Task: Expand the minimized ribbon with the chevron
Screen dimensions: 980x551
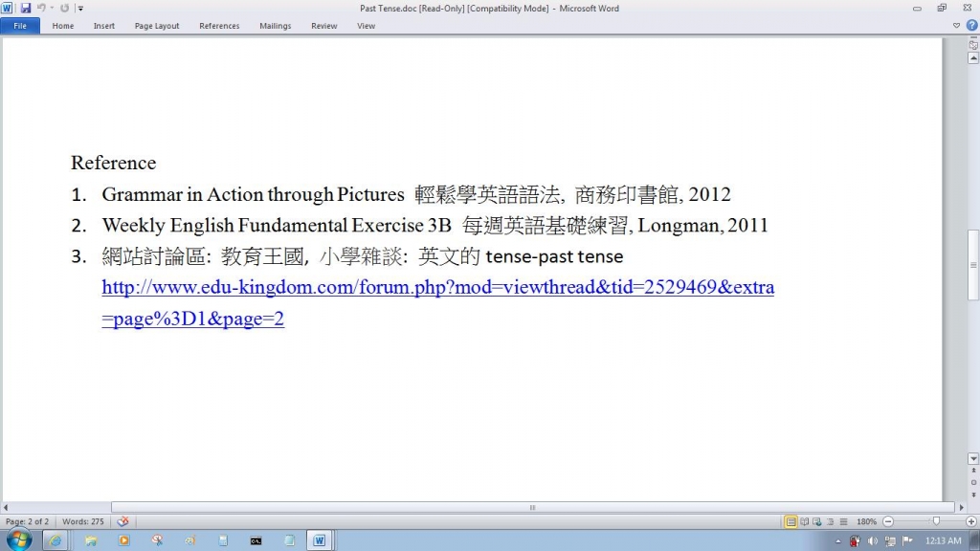Action: point(957,26)
